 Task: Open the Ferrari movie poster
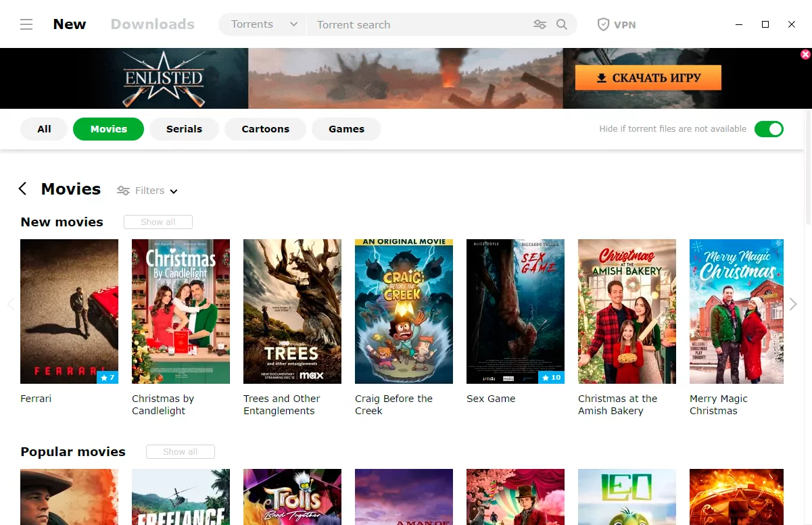point(69,311)
